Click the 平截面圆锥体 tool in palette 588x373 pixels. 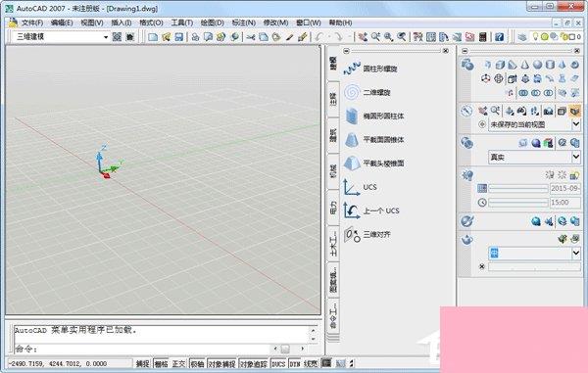374,139
